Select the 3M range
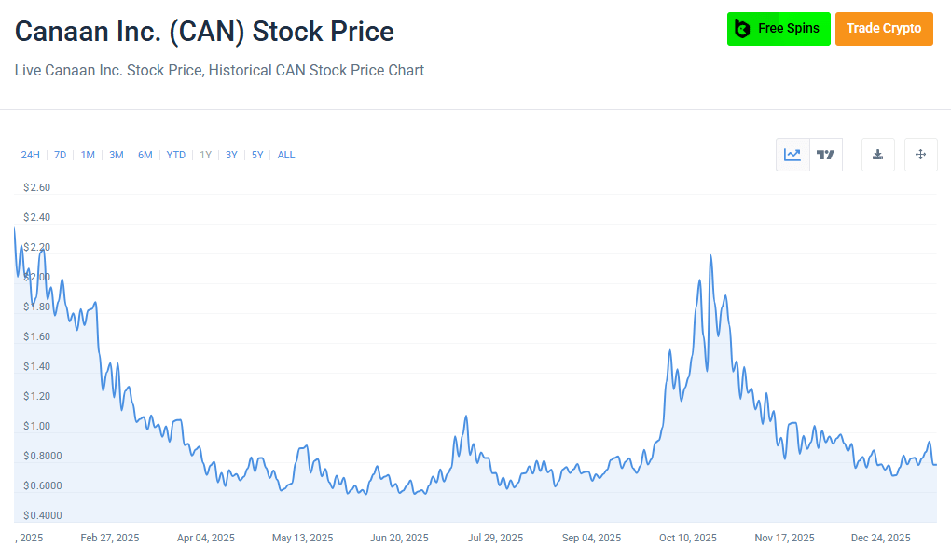 (x=116, y=155)
